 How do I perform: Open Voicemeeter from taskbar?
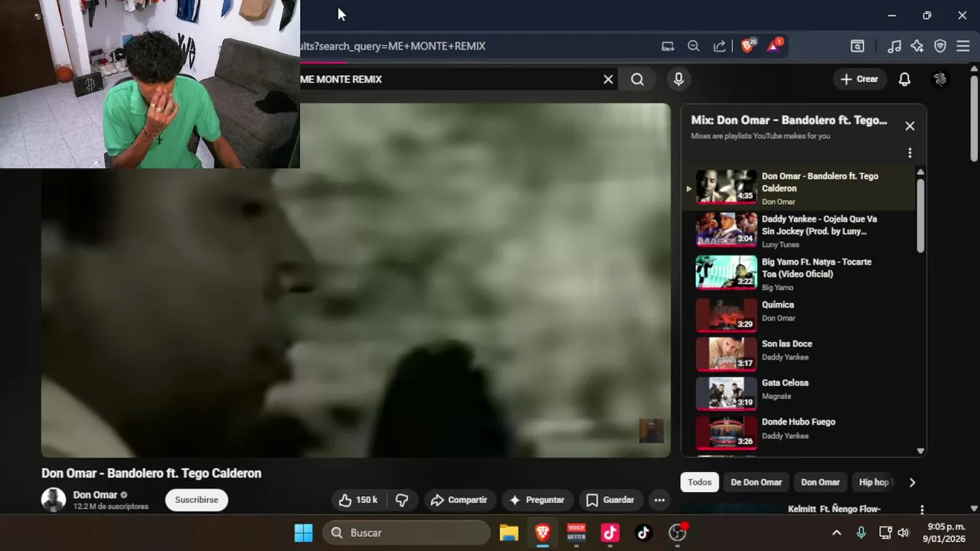(x=576, y=533)
